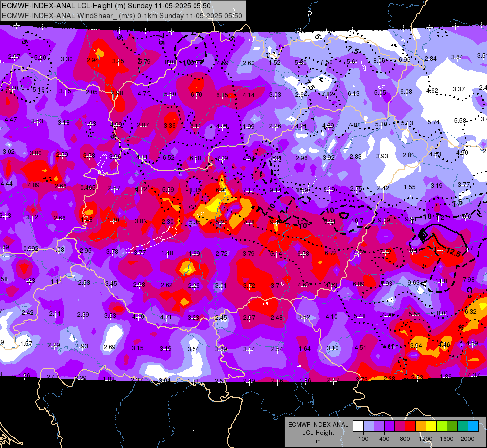Click the contour label 12.5
487x448 pixels.
coord(454,252)
